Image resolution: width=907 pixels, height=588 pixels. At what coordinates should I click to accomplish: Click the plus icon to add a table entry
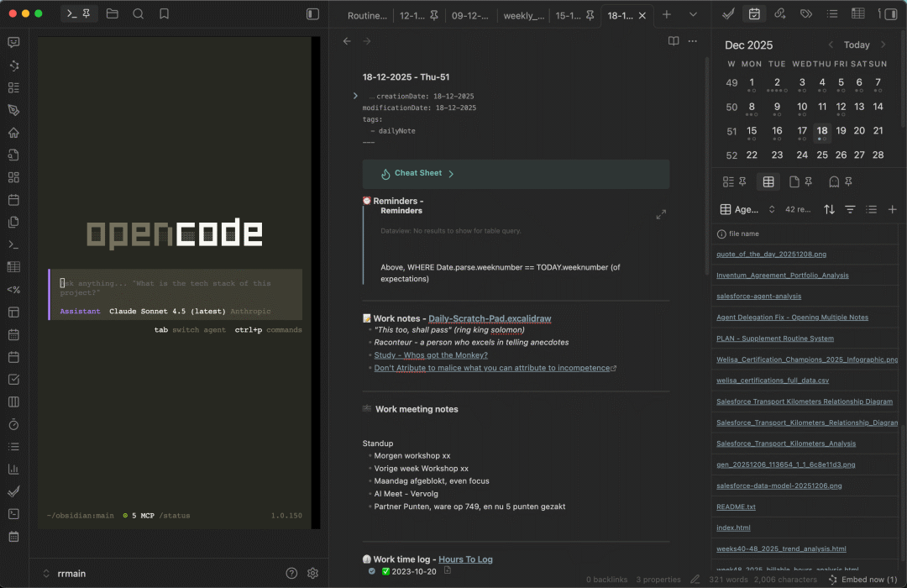tap(892, 209)
